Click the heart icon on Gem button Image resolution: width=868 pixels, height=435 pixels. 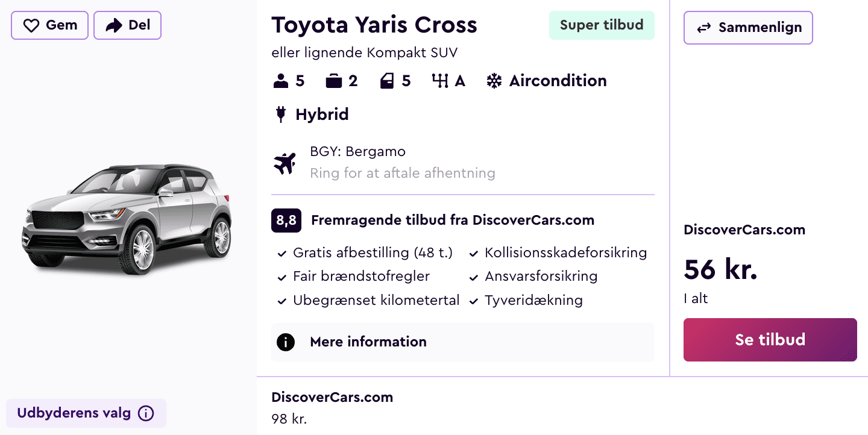pyautogui.click(x=31, y=25)
